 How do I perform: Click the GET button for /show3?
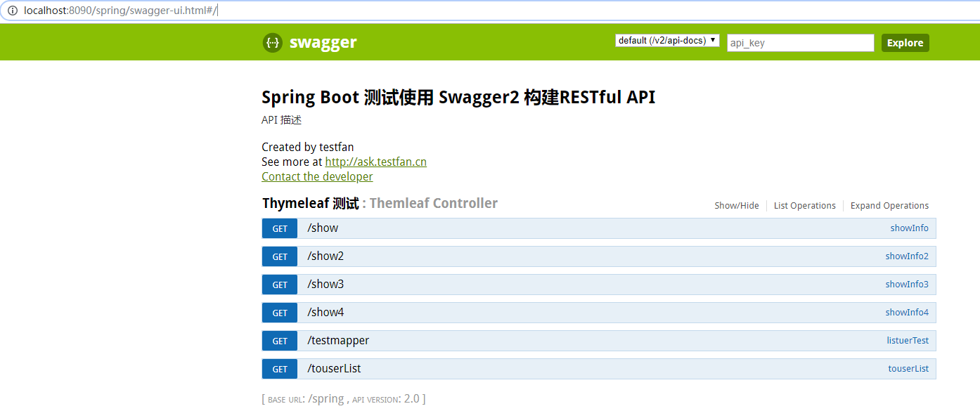click(280, 285)
